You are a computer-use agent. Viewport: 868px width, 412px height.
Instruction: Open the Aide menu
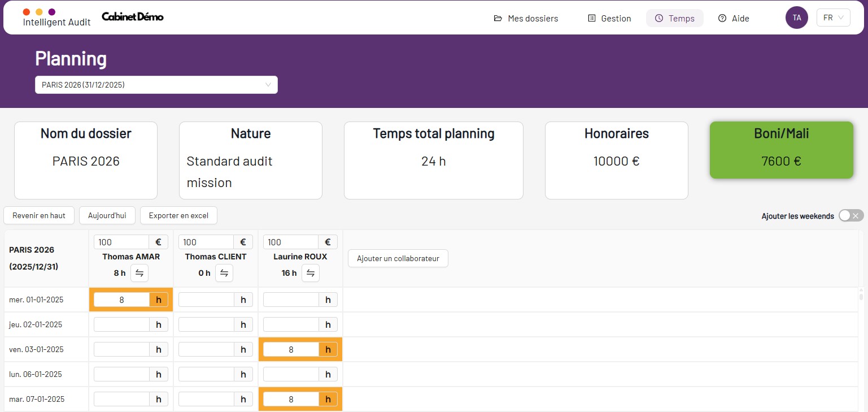pos(734,18)
